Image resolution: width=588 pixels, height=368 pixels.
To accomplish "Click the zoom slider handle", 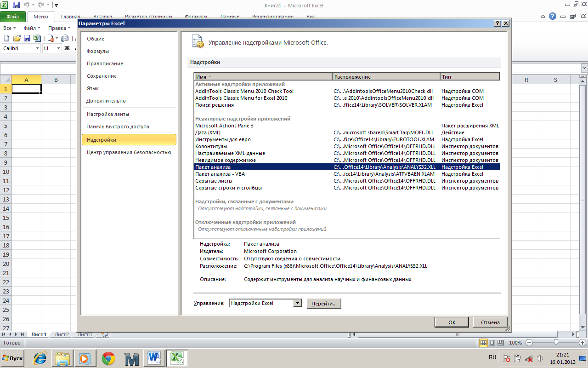I will (x=556, y=343).
